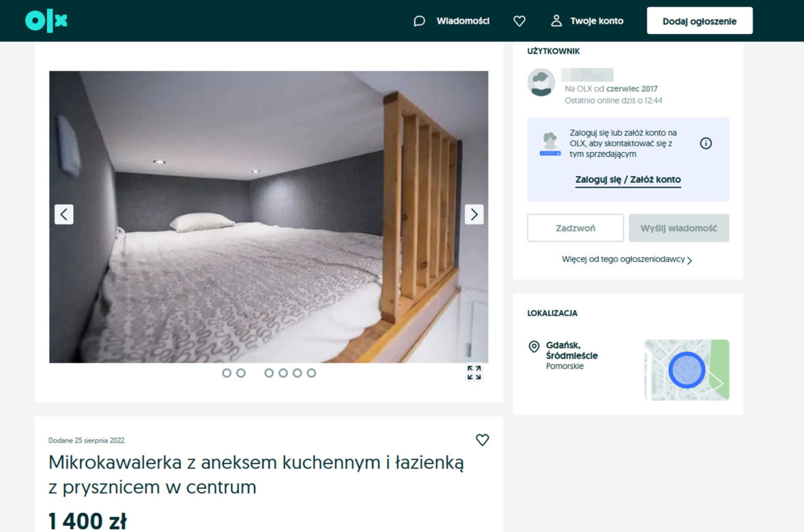Click the Ostatnio online dziś o 12:44 text
Viewport: 804px width, 532px height.
[614, 100]
